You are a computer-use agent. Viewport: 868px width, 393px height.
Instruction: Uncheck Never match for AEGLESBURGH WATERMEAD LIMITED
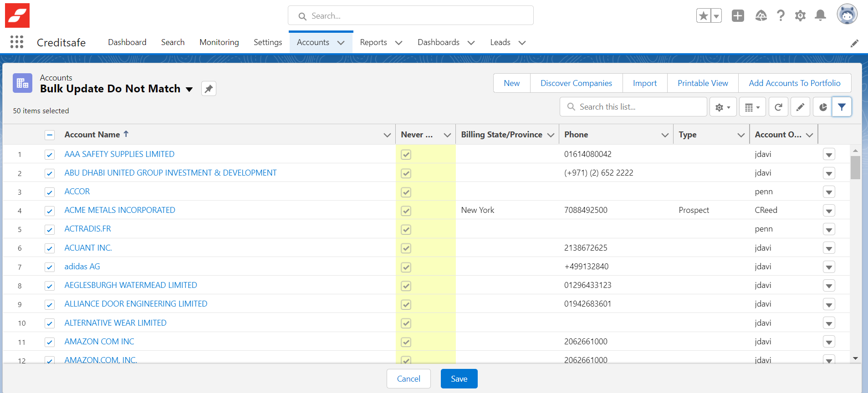(x=406, y=286)
